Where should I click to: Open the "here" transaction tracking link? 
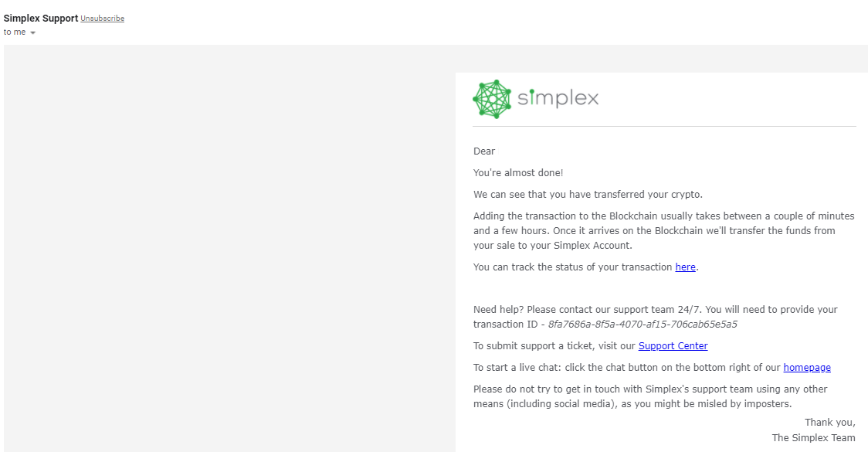point(685,267)
